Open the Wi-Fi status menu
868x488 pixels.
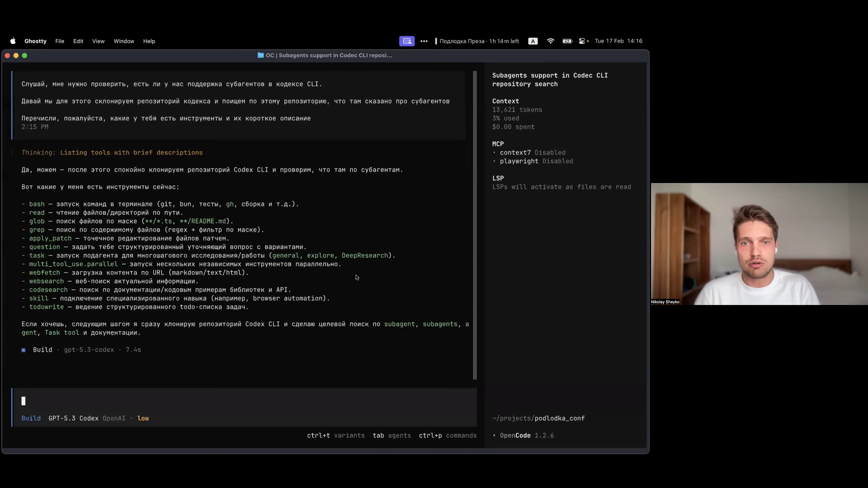pos(550,41)
